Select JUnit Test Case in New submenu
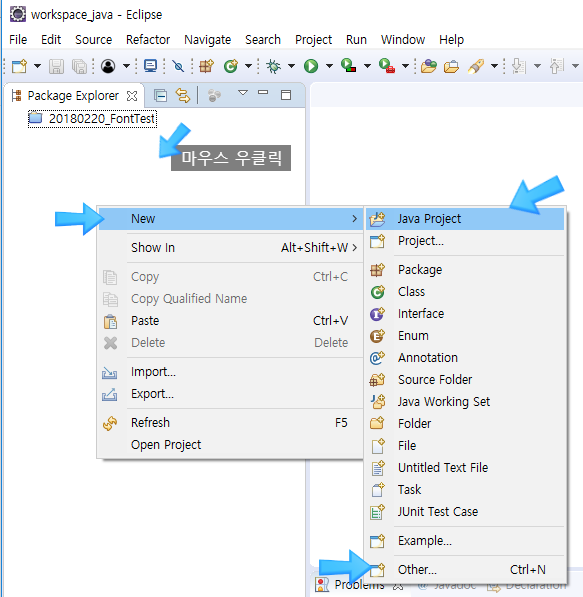 [465, 512]
